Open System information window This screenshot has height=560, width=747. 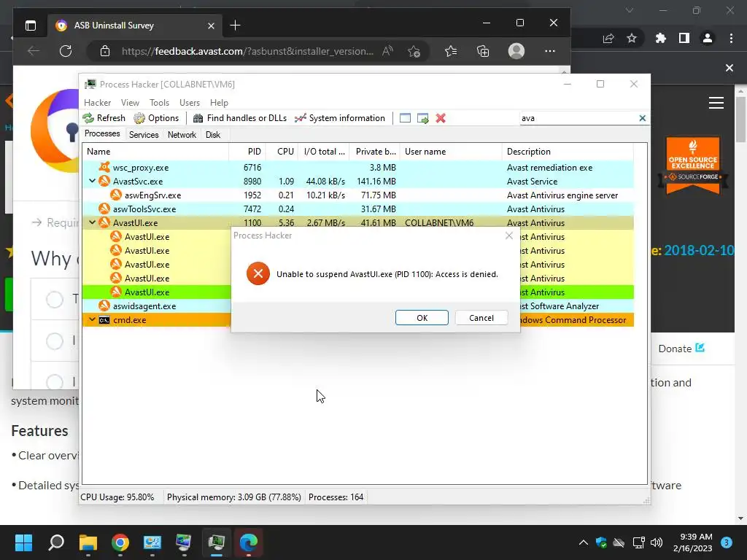point(340,118)
